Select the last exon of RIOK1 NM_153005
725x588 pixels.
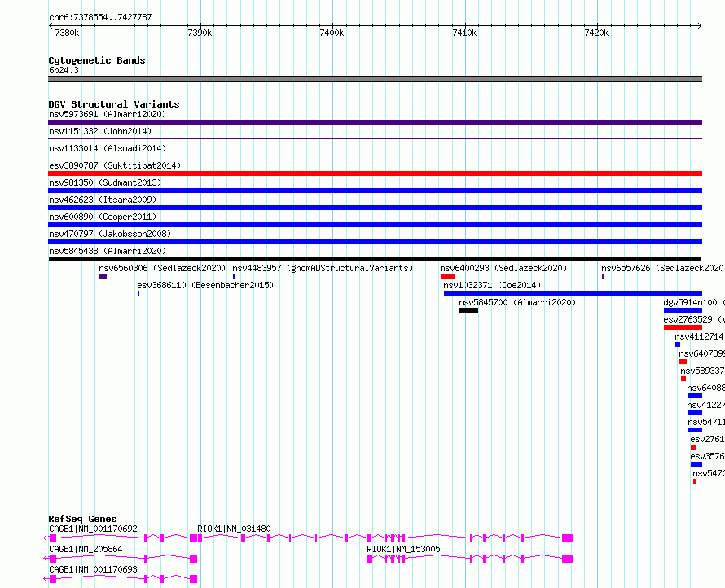pyautogui.click(x=567, y=559)
